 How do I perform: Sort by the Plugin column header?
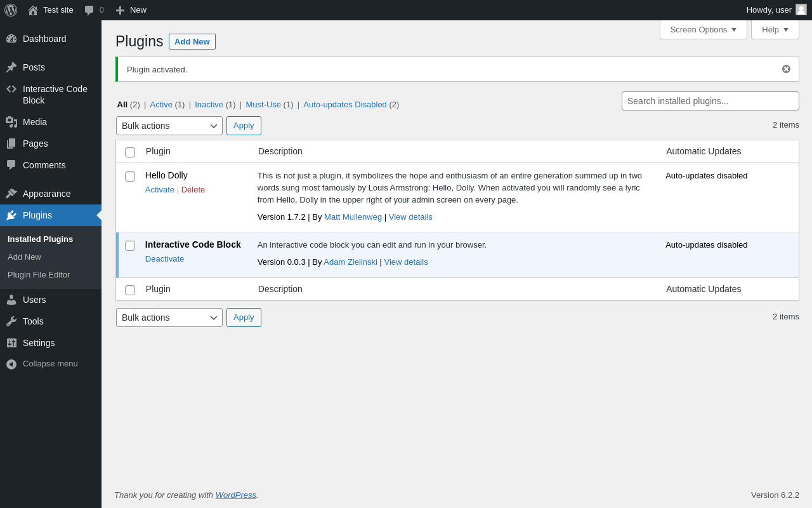click(158, 151)
